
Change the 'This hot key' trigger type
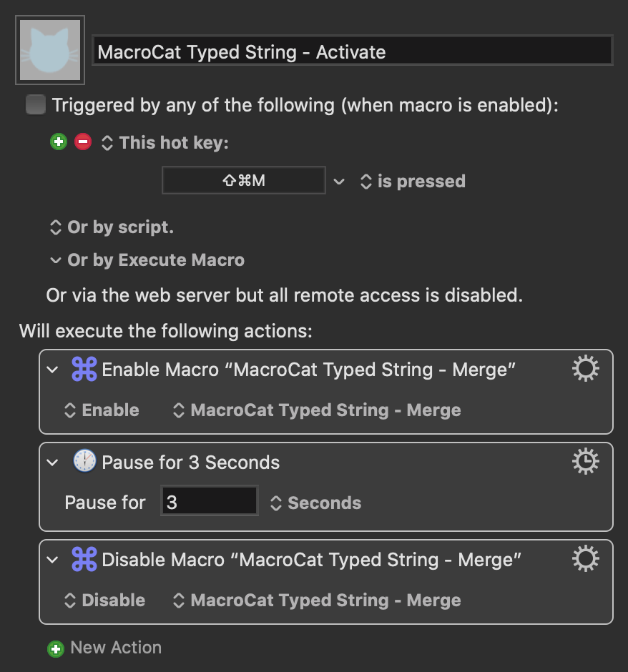point(165,143)
